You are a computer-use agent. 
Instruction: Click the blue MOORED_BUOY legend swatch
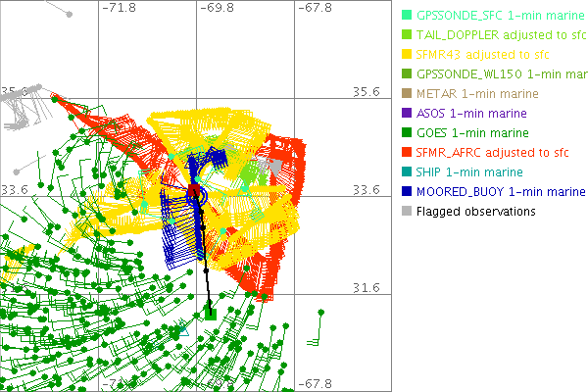click(407, 191)
